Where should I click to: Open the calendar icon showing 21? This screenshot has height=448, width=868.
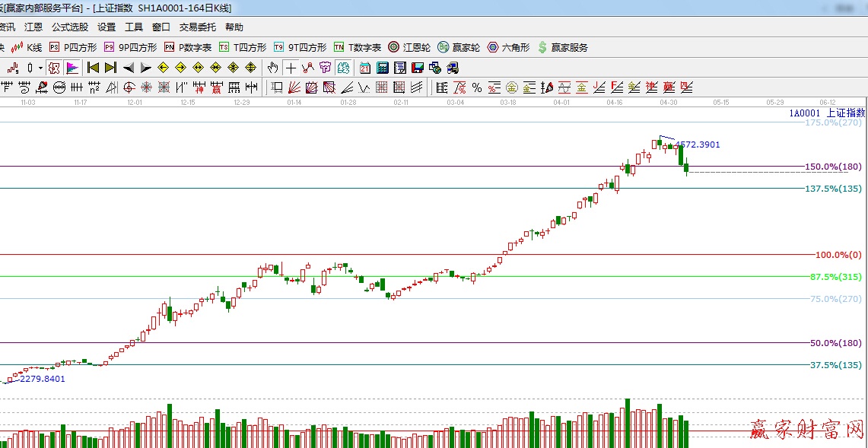click(365, 68)
